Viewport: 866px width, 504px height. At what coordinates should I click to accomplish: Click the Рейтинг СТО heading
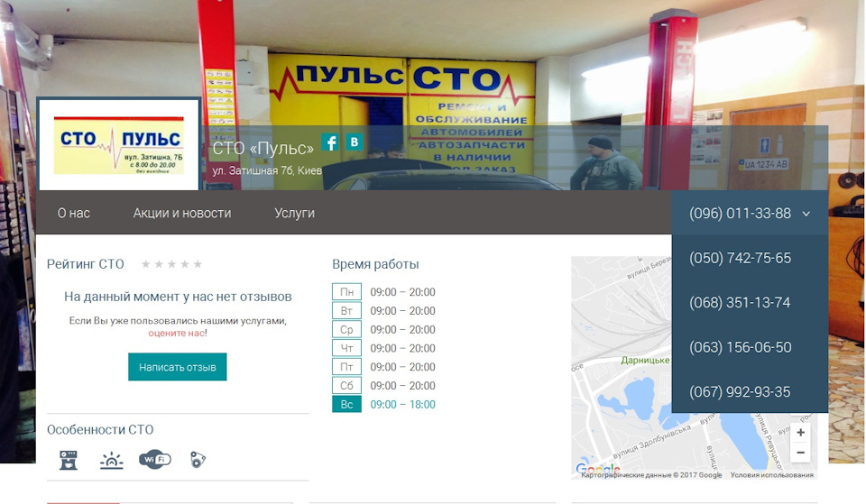[86, 264]
